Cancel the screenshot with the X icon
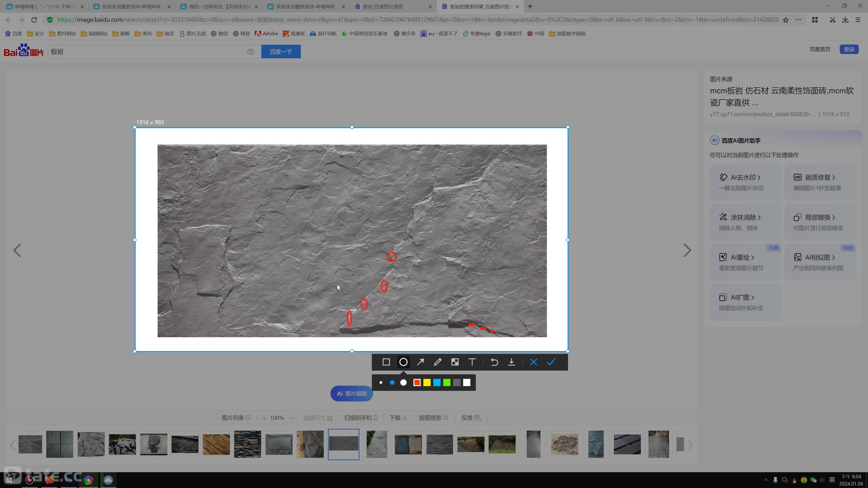The height and width of the screenshot is (488, 868). (x=533, y=362)
